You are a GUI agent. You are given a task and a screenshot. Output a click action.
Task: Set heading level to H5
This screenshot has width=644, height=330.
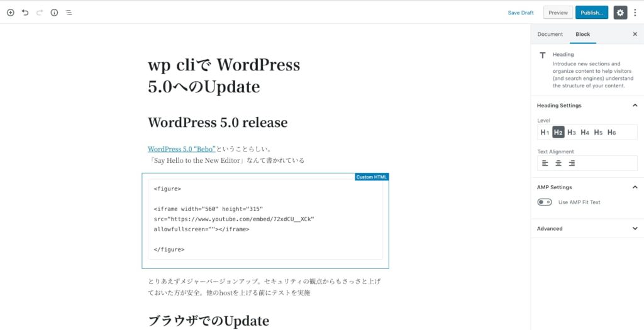pyautogui.click(x=598, y=132)
